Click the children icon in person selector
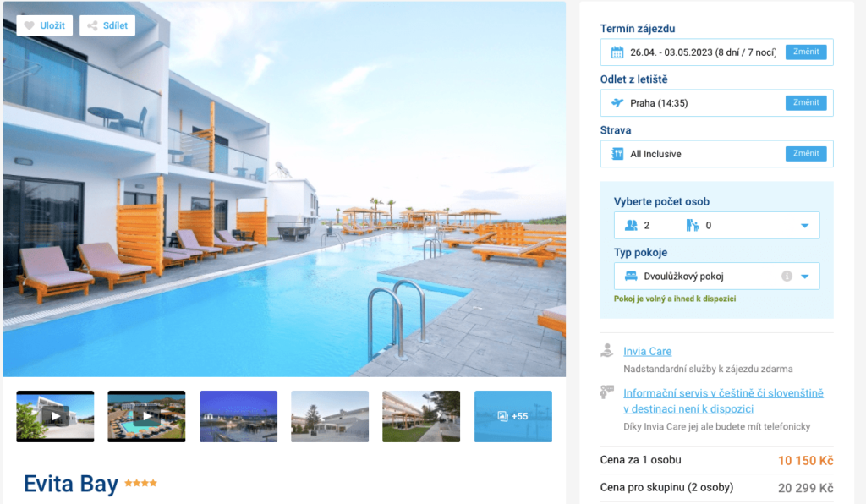866x504 pixels. pos(693,225)
